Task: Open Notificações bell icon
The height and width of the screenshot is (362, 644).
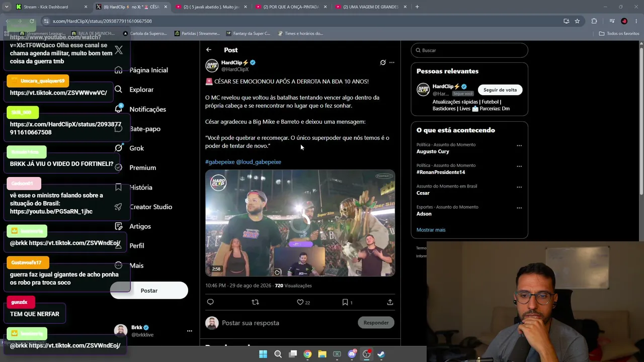Action: pos(118,109)
